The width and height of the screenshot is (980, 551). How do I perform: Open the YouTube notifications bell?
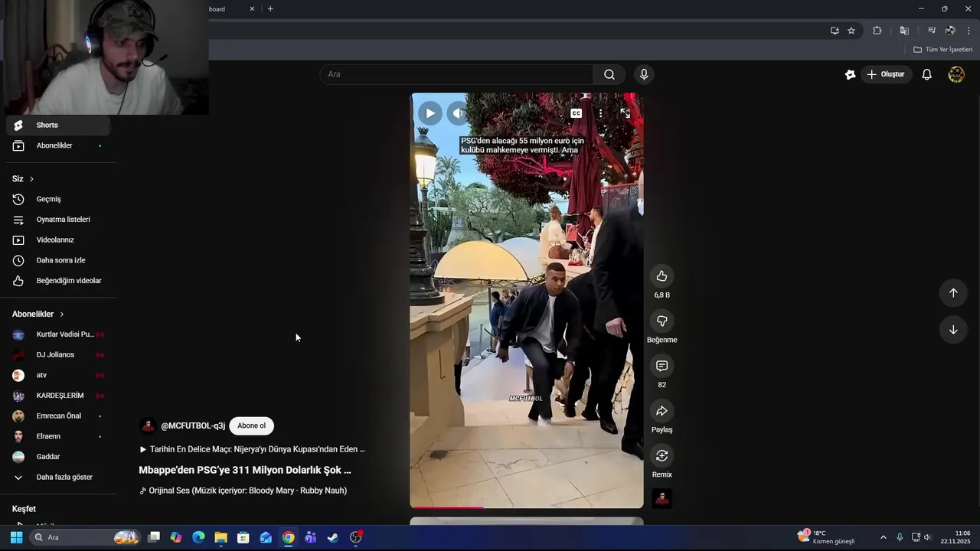(926, 74)
